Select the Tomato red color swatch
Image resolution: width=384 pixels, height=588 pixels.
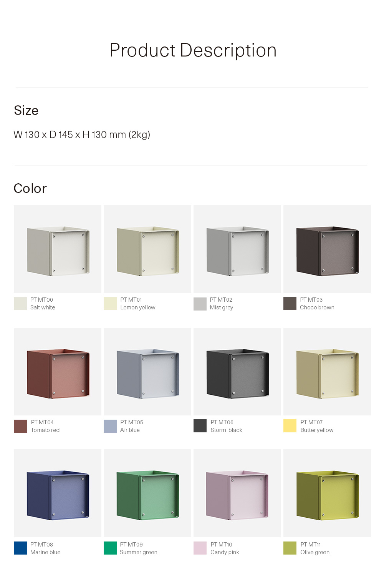tap(20, 426)
